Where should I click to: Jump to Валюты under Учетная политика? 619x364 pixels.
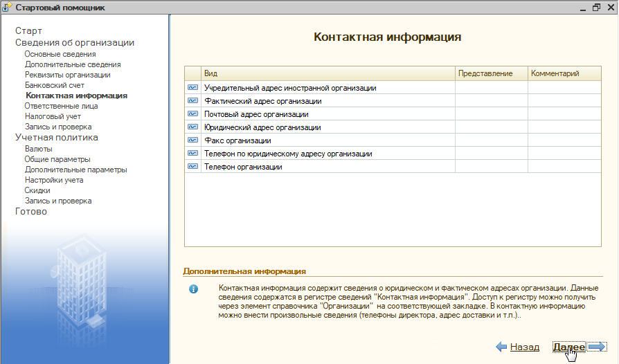(38, 149)
